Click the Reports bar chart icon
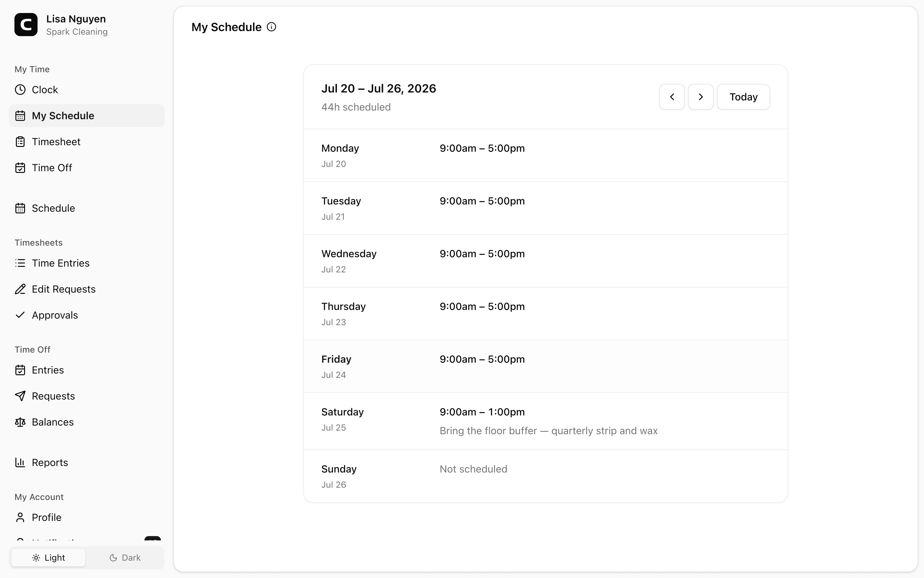 20,463
